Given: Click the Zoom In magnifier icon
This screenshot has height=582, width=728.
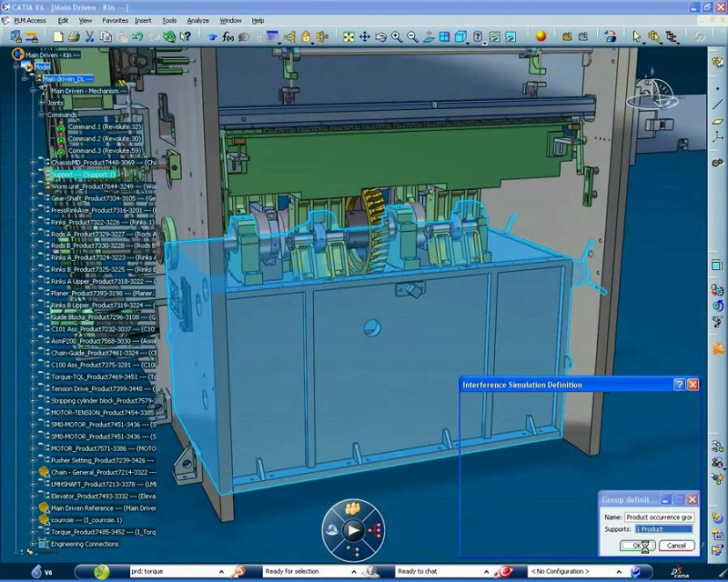Looking at the screenshot, I should point(397,36).
